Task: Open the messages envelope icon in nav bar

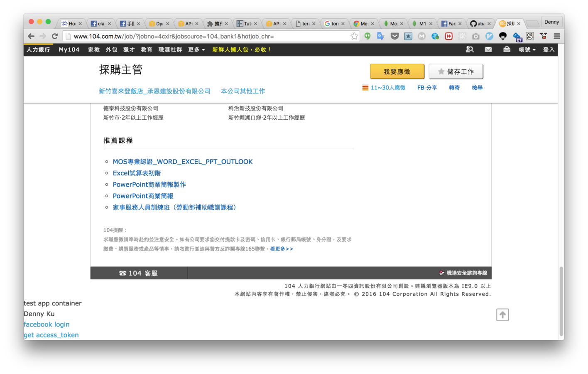Action: pyautogui.click(x=488, y=49)
